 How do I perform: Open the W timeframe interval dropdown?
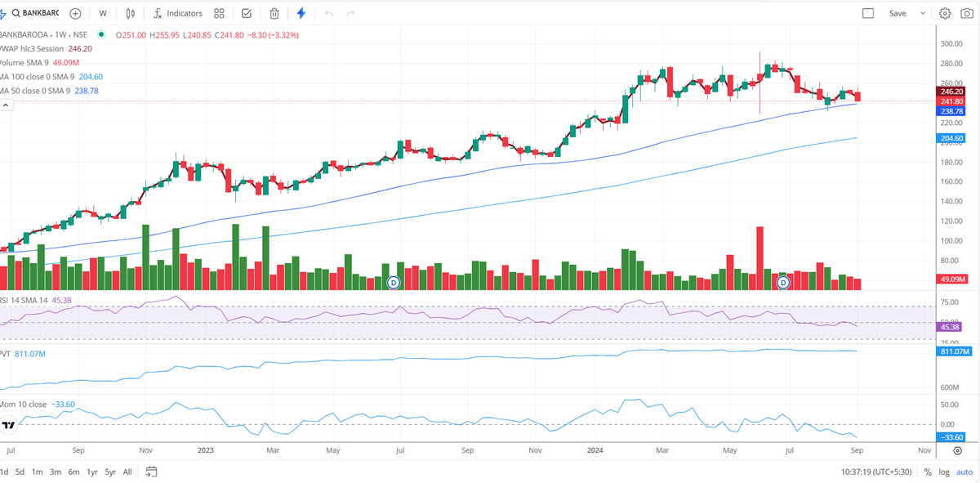(102, 13)
